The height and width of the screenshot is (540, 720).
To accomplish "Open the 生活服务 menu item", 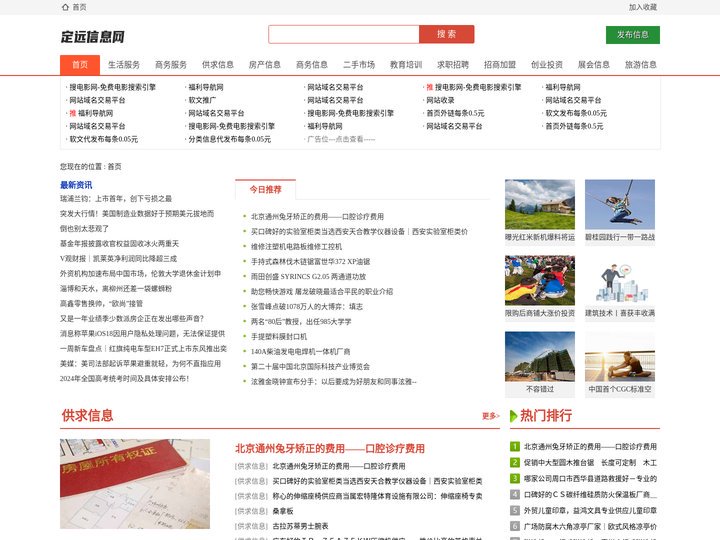I will pos(124,65).
